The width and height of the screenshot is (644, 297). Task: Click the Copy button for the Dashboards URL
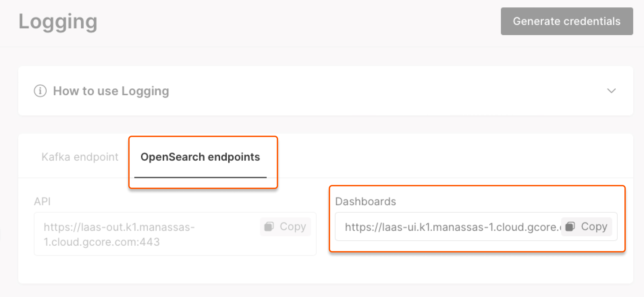pos(586,226)
